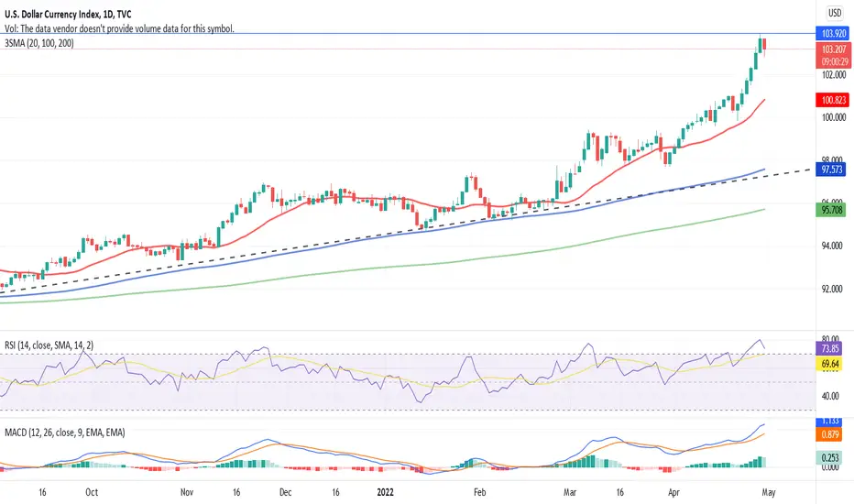Click the May label on time axis
The width and height of the screenshot is (854, 504).
click(x=769, y=492)
